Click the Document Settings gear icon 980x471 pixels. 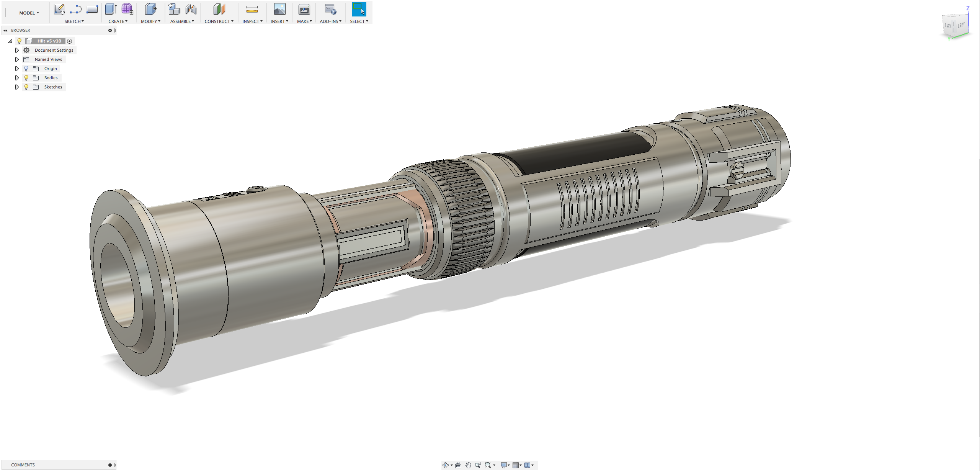[26, 50]
